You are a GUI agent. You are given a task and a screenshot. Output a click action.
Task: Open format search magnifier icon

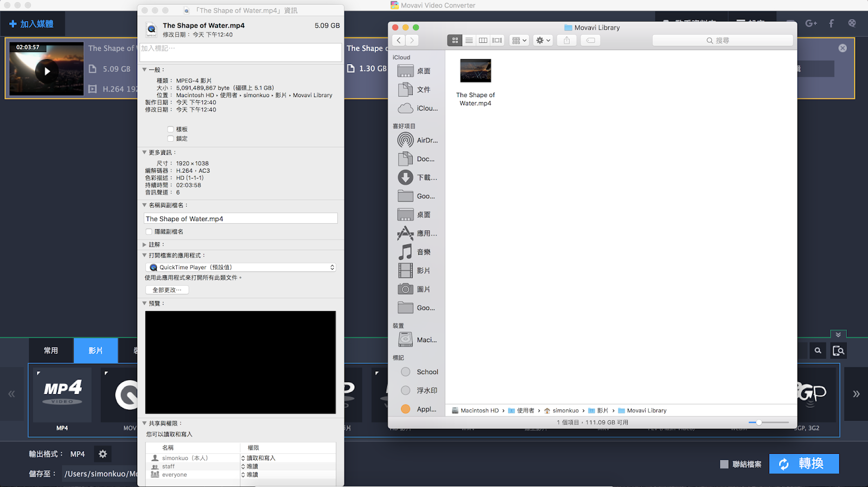pos(818,351)
